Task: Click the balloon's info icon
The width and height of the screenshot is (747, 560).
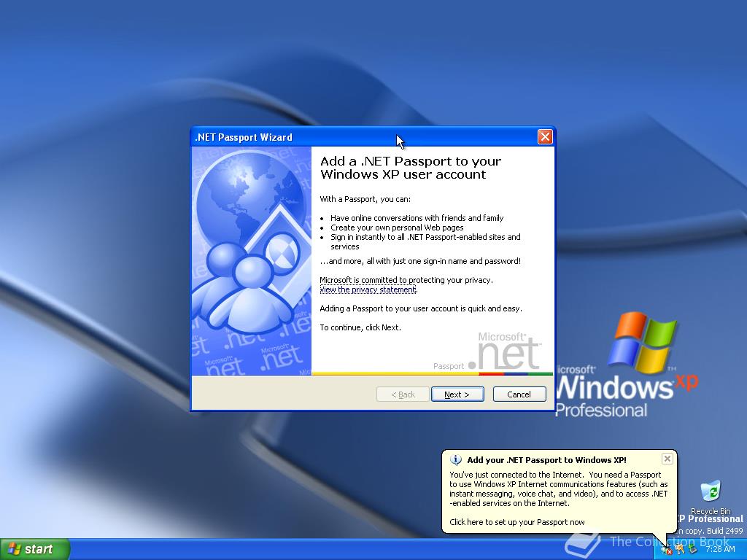Action: click(x=456, y=460)
